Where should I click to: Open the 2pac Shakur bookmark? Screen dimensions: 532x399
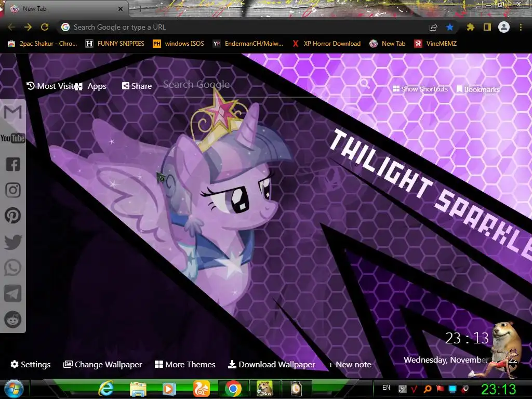pos(43,44)
